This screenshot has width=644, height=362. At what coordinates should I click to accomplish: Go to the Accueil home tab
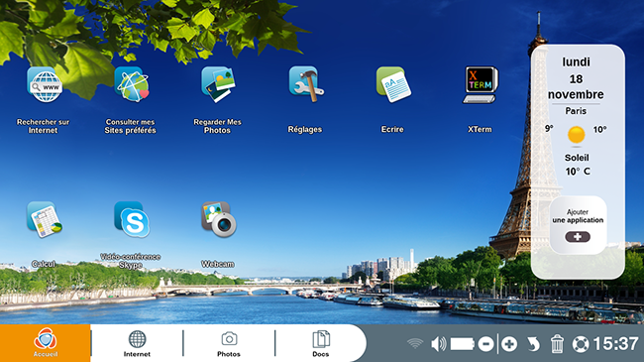click(46, 343)
